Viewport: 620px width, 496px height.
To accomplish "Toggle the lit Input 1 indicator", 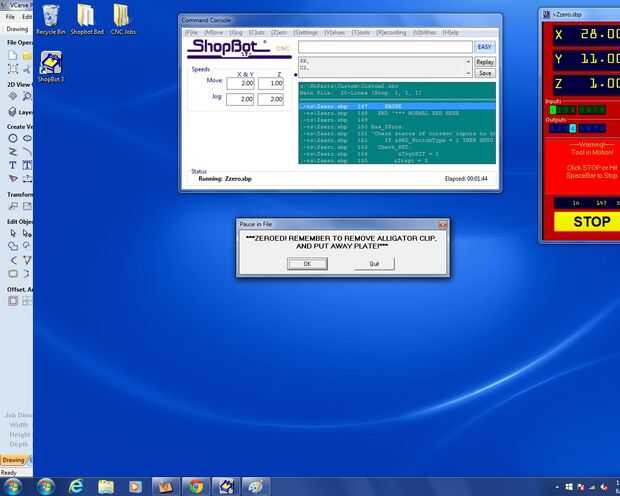I will (553, 110).
